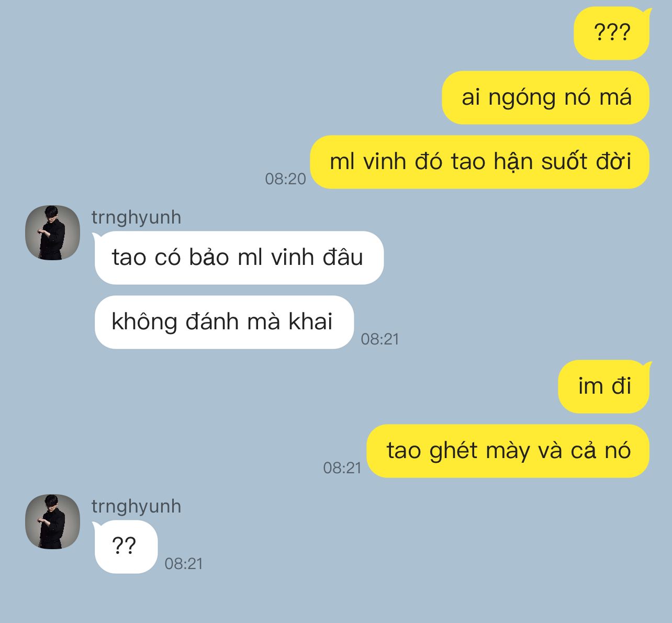Select "ml vinh đó tao hận suốt đời" bubble

(480, 162)
